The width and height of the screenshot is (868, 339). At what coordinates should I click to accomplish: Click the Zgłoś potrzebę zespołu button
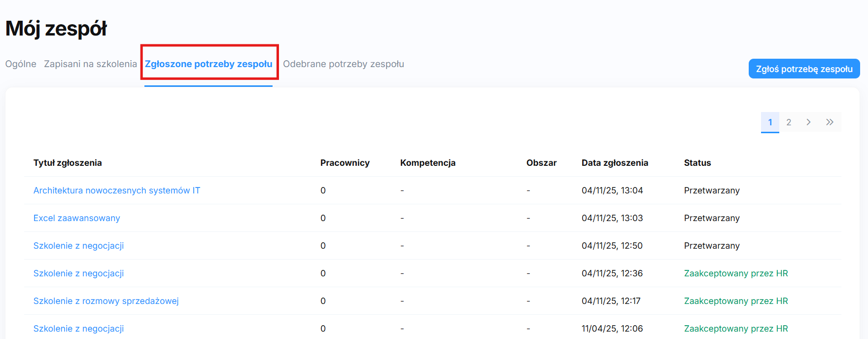[x=804, y=69]
